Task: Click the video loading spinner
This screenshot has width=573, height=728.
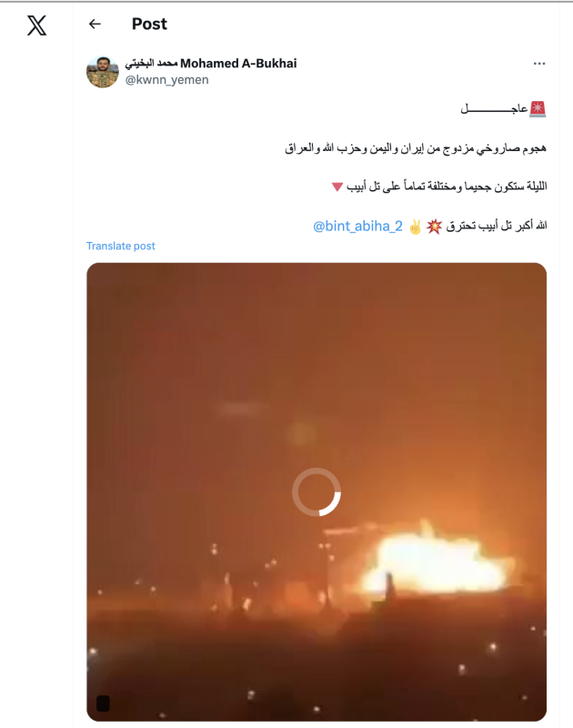Action: (317, 491)
